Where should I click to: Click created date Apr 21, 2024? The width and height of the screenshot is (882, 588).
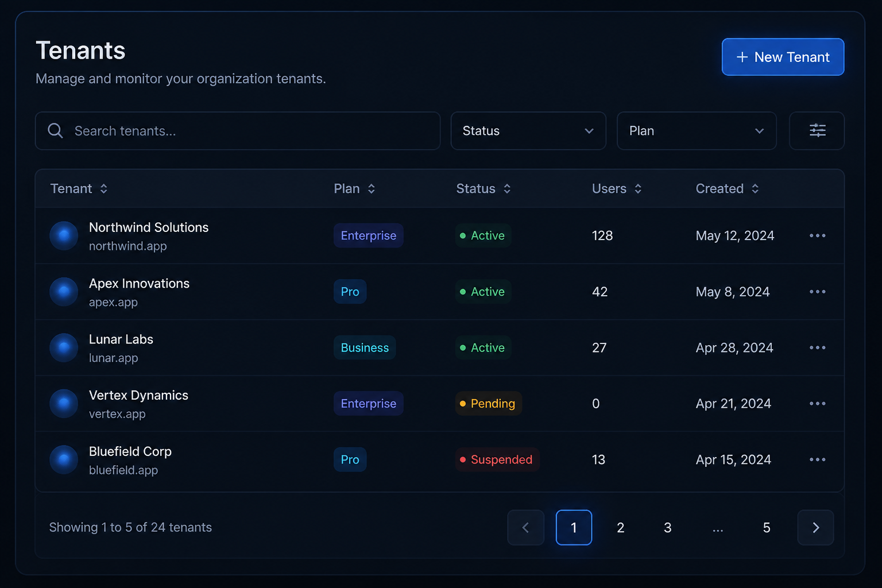pyautogui.click(x=733, y=404)
